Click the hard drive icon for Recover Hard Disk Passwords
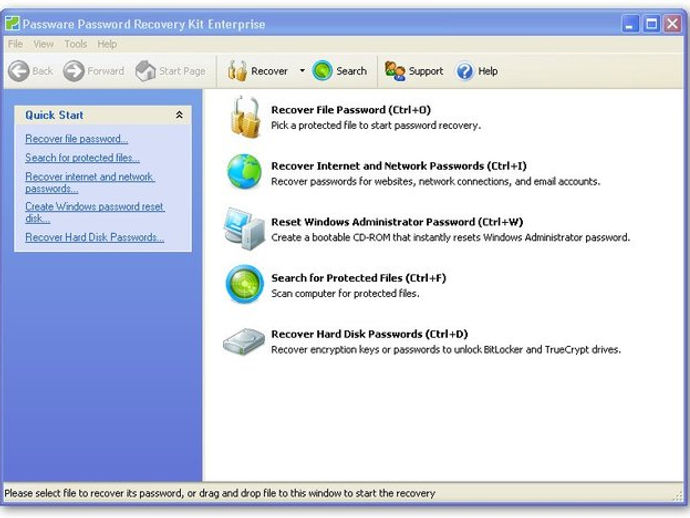 (x=244, y=342)
